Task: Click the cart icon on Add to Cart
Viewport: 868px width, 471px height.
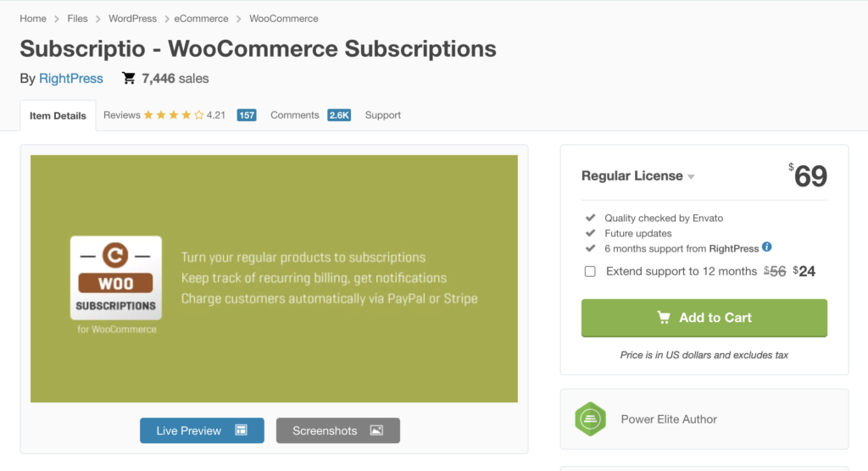Action: [x=664, y=317]
